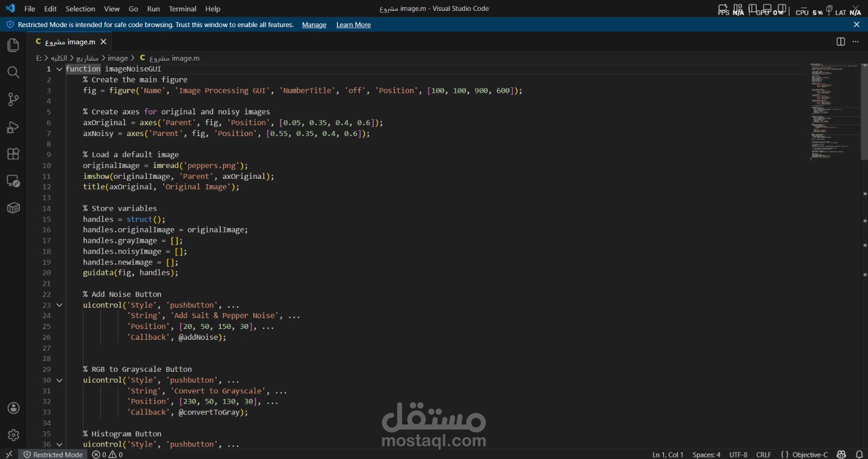Open the Manage gear icon

point(14,435)
